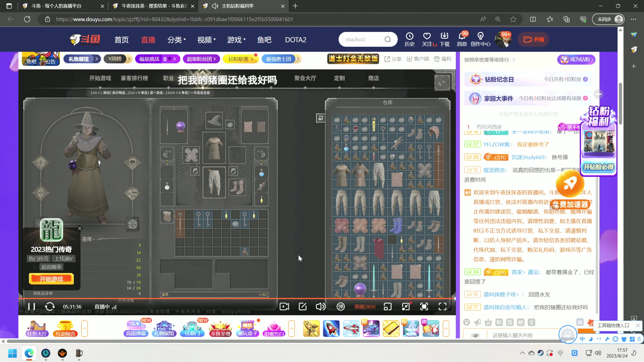Open watch 历史 history
Image resolution: width=644 pixels, height=362 pixels.
[x=410, y=40]
